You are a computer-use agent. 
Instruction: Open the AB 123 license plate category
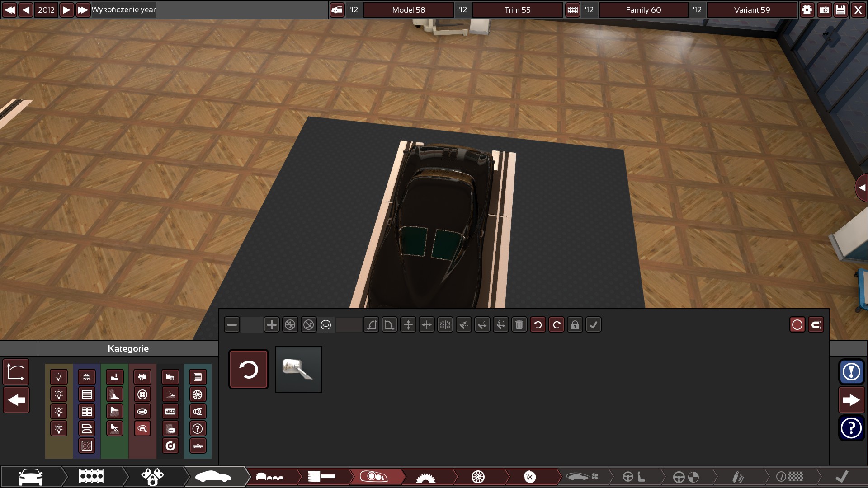pos(170,412)
